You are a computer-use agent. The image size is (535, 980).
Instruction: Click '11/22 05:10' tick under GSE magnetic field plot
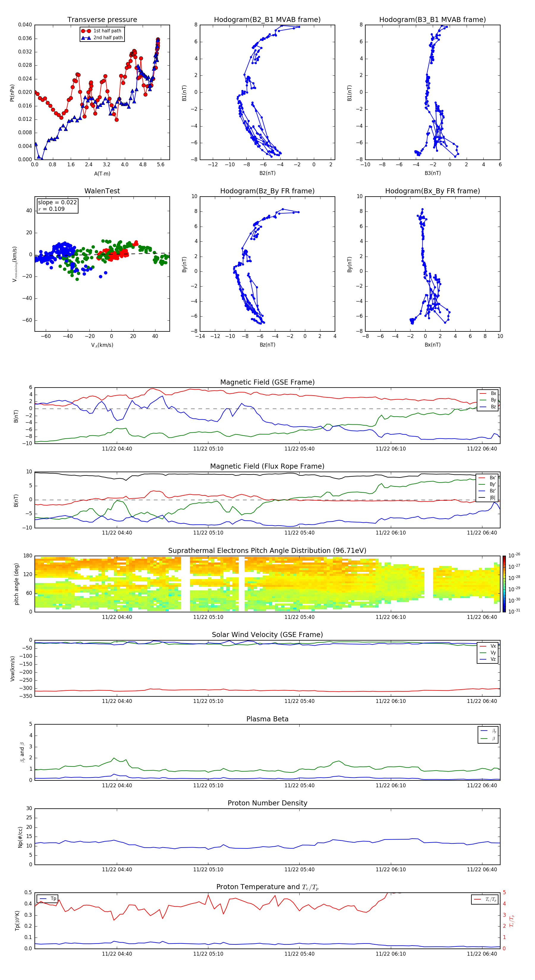pos(208,449)
